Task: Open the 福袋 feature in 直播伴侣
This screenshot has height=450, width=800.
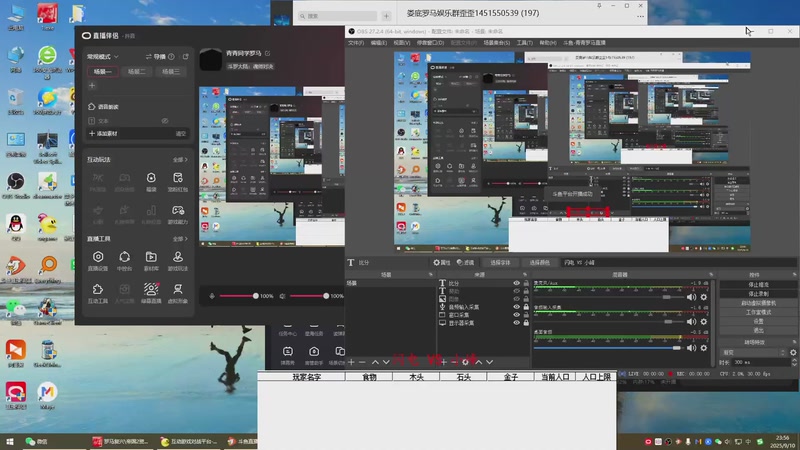Action: coord(151,181)
